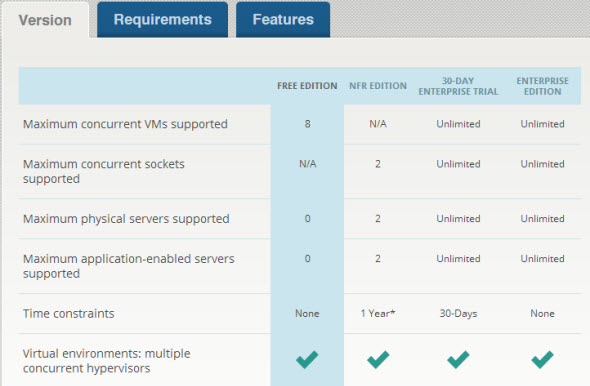The height and width of the screenshot is (386, 590).
Task: Click the Enterprise Edition hypervisors checkmark
Action: (x=542, y=359)
